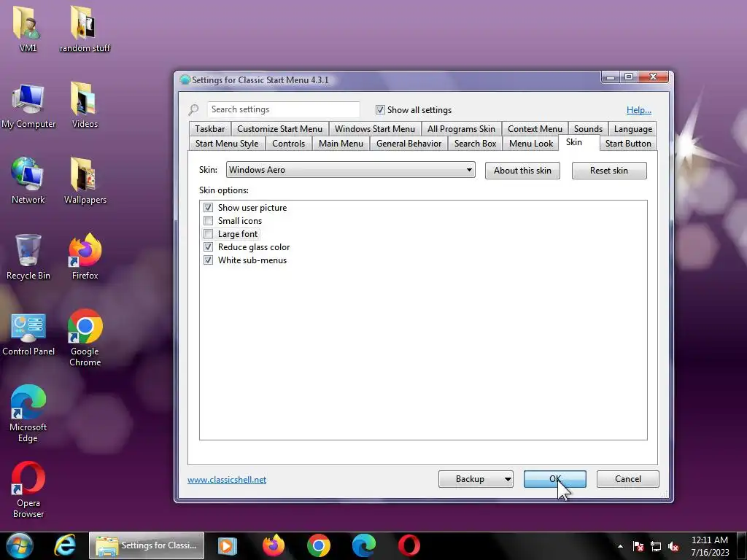
Task: Toggle the Show all settings checkbox
Action: tap(380, 110)
